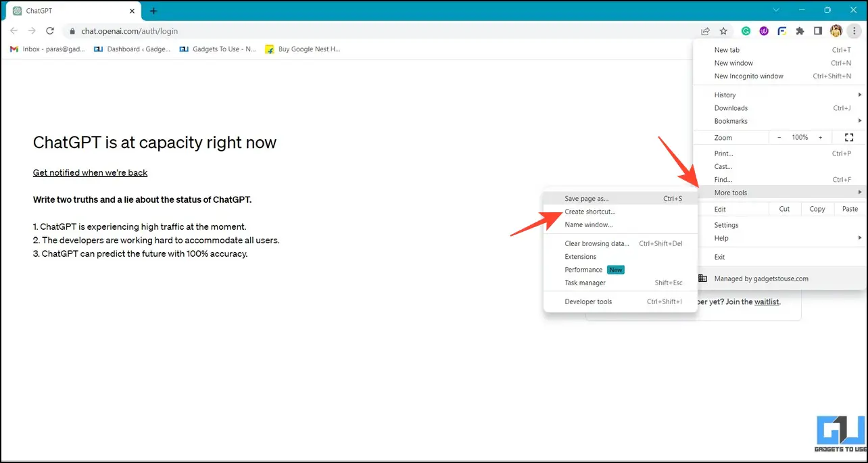Reload the page with the refresh icon
The width and height of the screenshot is (868, 463).
(49, 31)
